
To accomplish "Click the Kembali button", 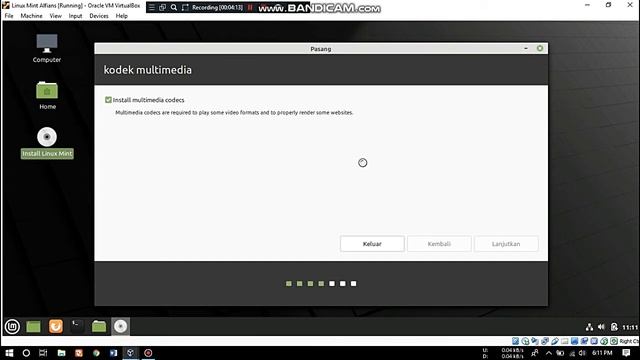I will [x=439, y=244].
